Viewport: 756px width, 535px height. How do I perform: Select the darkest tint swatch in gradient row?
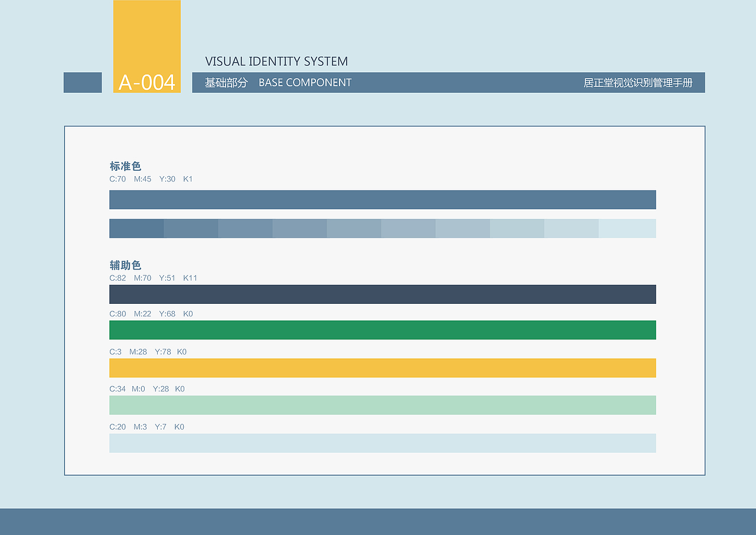(x=136, y=228)
